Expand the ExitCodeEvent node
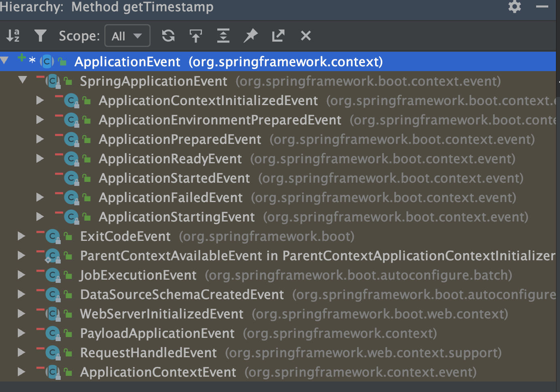This screenshot has height=392, width=560. 21,236
